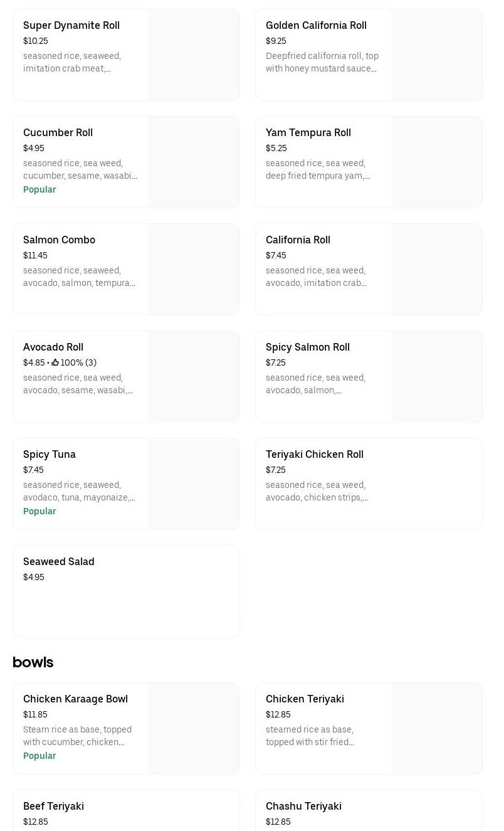Click the Popular label on Spicy Tuna

point(39,511)
